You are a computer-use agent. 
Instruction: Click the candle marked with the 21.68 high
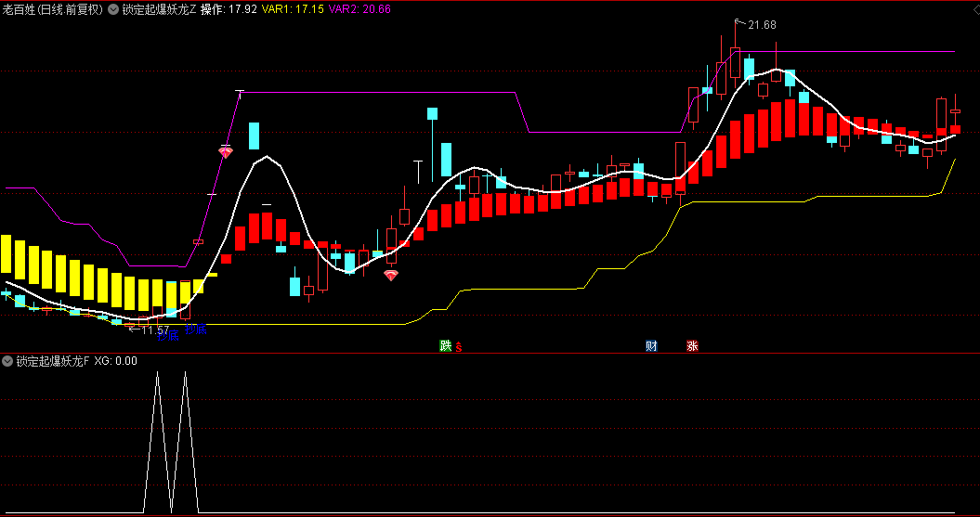[x=735, y=61]
